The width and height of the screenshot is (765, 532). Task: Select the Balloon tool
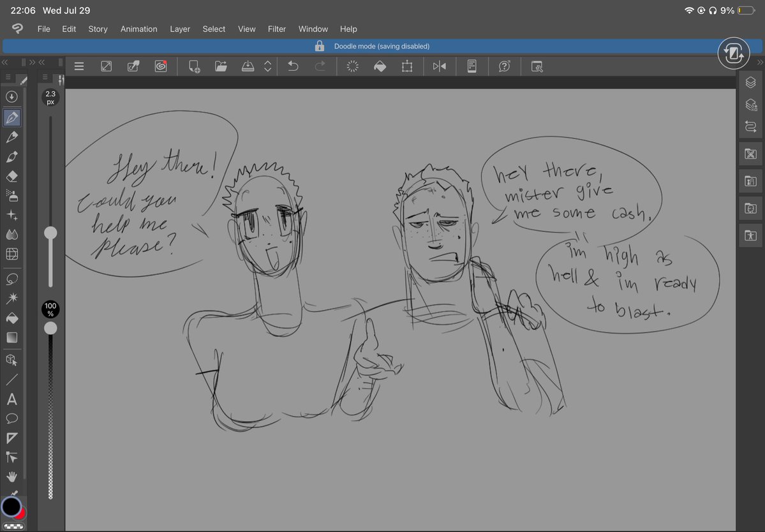point(11,418)
